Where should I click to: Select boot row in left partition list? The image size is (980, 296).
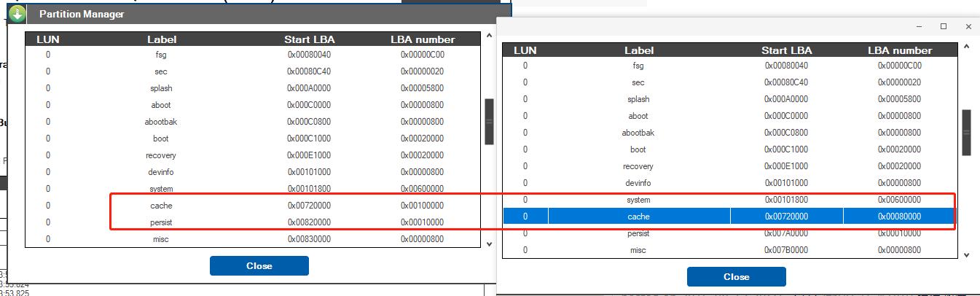(253, 139)
